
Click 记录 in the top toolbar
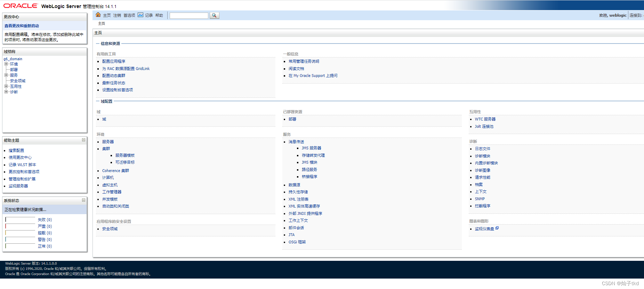149,15
